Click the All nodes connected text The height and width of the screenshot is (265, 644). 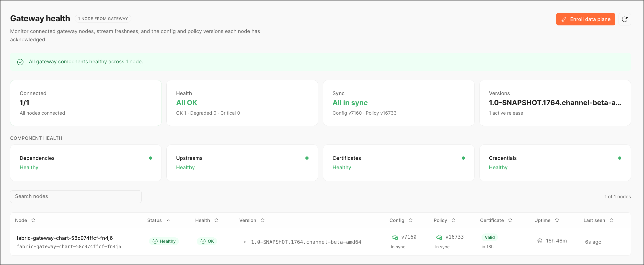pyautogui.click(x=42, y=113)
